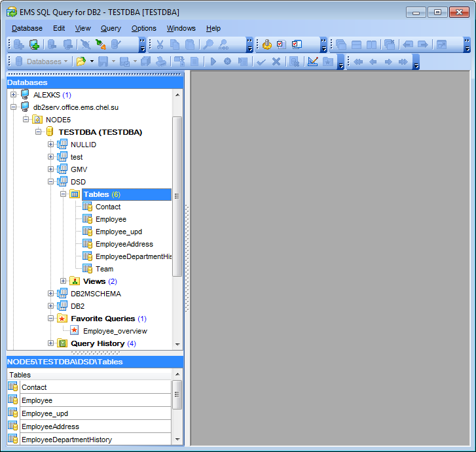Screen dimensions: 476x452
Task: Click the database tree vertical scrollbar down arrow
Action: [177, 344]
